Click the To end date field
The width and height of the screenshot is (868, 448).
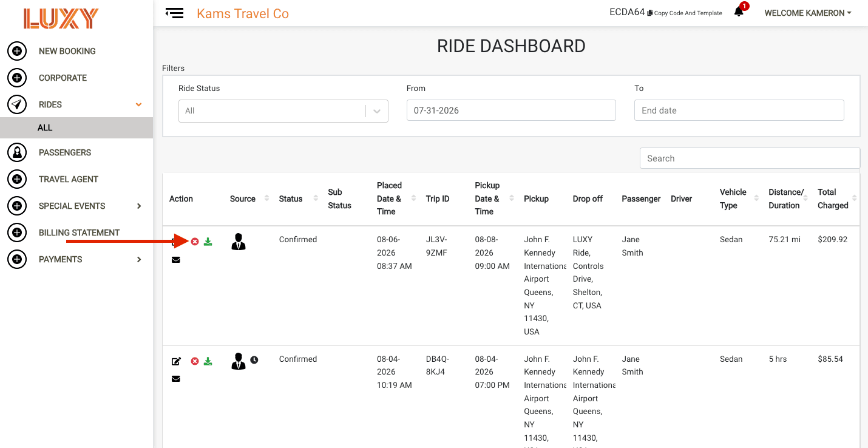pos(739,110)
